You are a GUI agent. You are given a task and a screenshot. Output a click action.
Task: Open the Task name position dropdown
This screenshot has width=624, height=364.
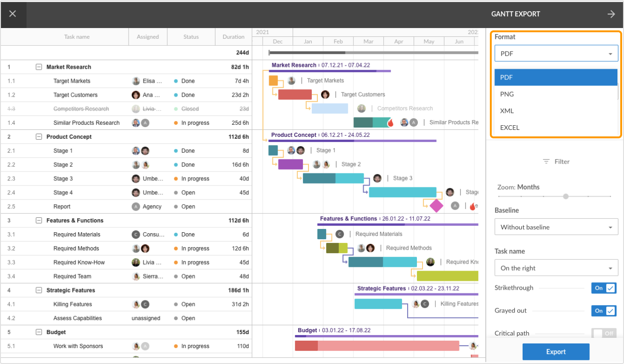tap(556, 268)
